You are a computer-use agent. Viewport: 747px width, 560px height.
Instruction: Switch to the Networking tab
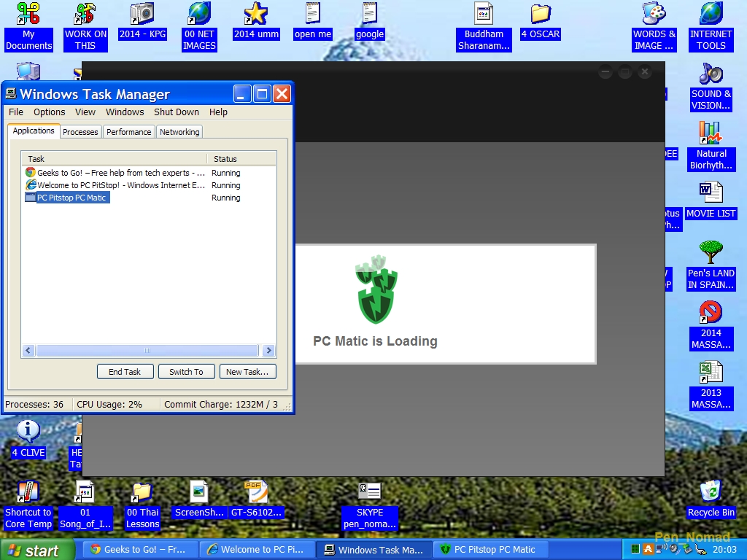click(x=179, y=132)
